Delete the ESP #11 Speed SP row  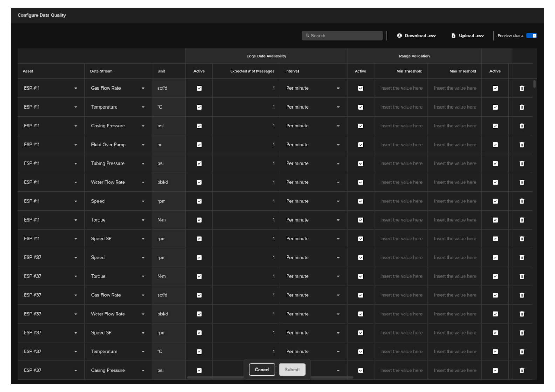522,239
